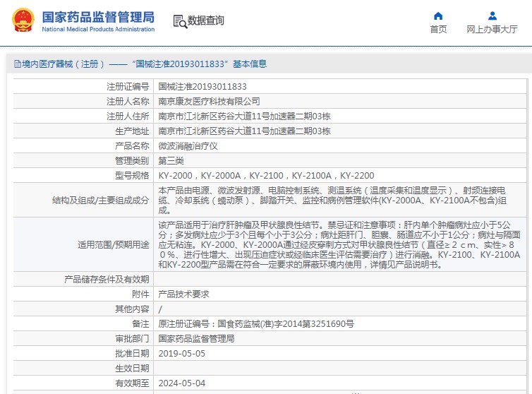Click the 审批部门 value 国家药品监督管理局
The image size is (532, 394).
click(x=196, y=339)
